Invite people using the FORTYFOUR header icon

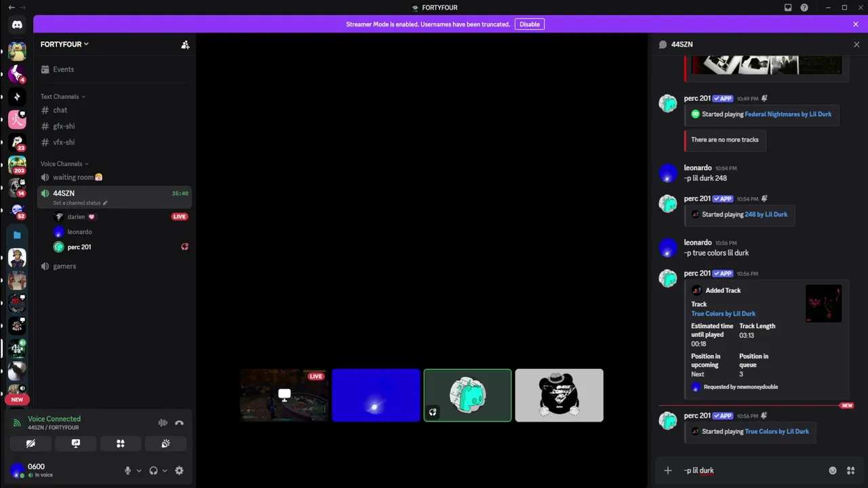point(185,45)
